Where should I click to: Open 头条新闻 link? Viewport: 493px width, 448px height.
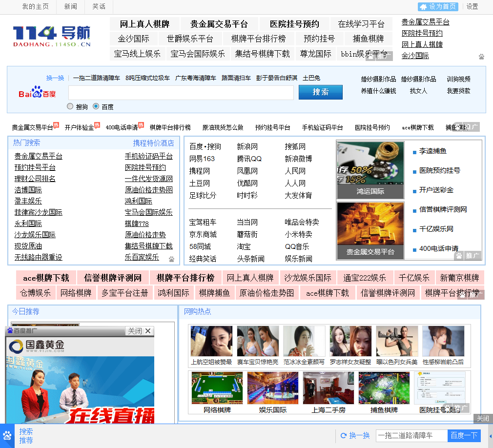coord(250,259)
